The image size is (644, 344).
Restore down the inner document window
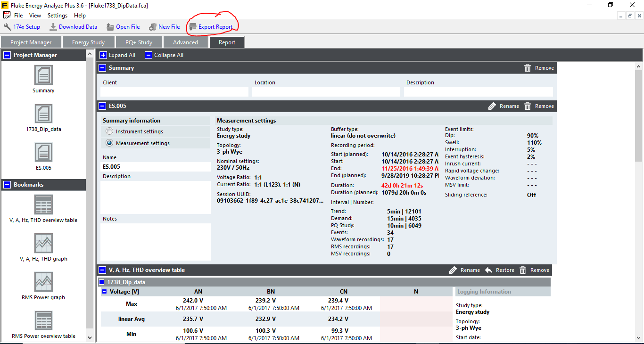[630, 16]
